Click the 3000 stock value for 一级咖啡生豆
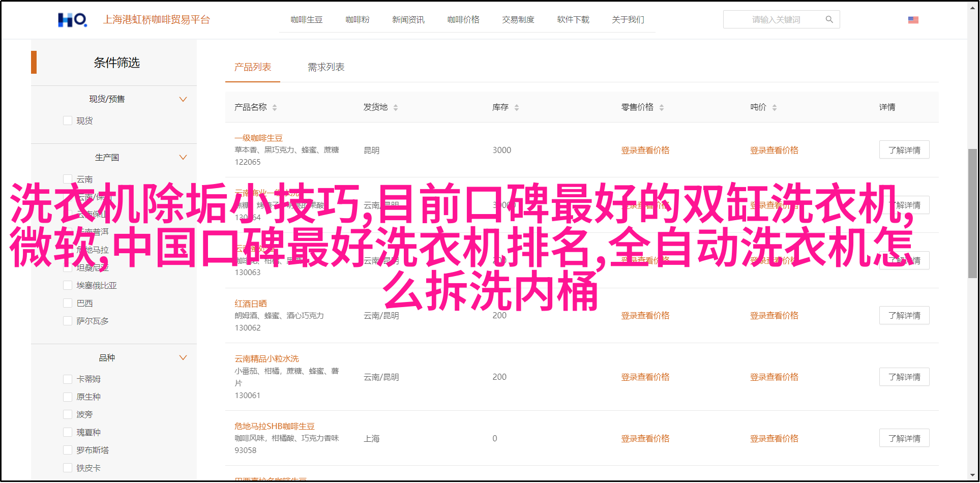Viewport: 980px width, 483px height. (x=501, y=150)
